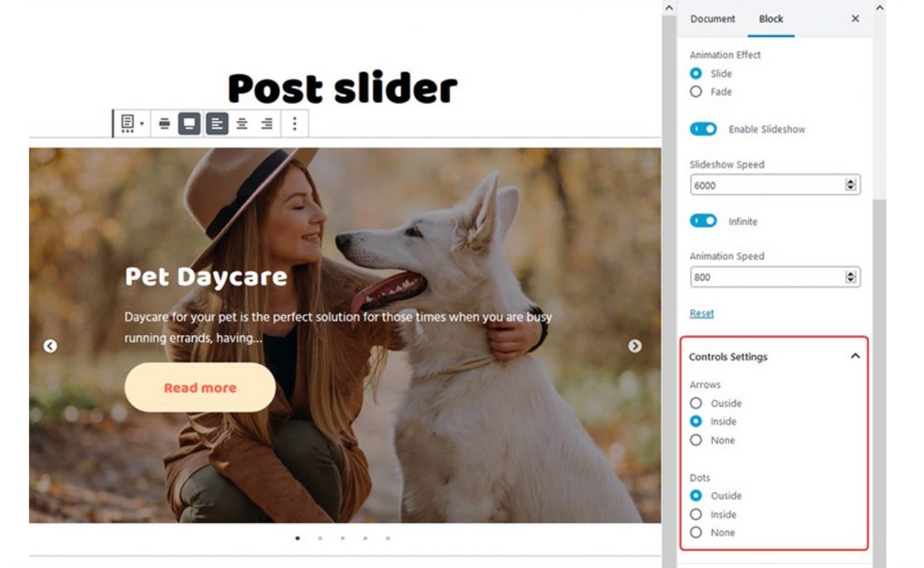This screenshot has height=568, width=924.
Task: Select wide width alignment icon
Action: point(164,124)
